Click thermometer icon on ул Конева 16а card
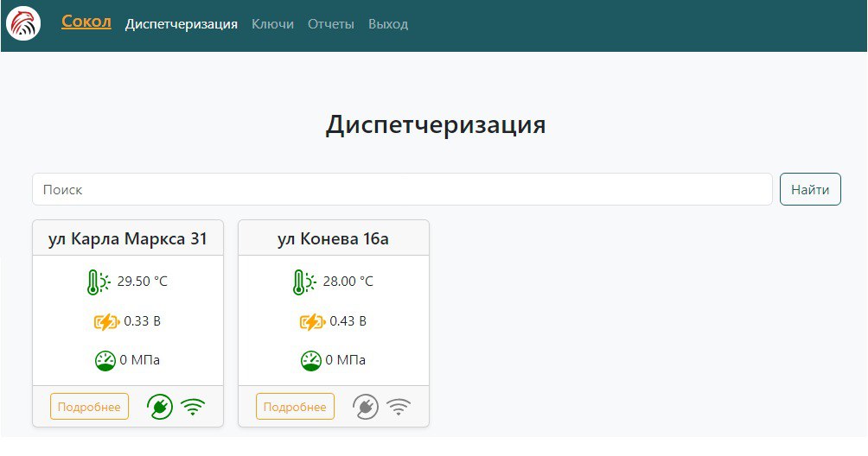The height and width of the screenshot is (456, 868). click(x=303, y=282)
